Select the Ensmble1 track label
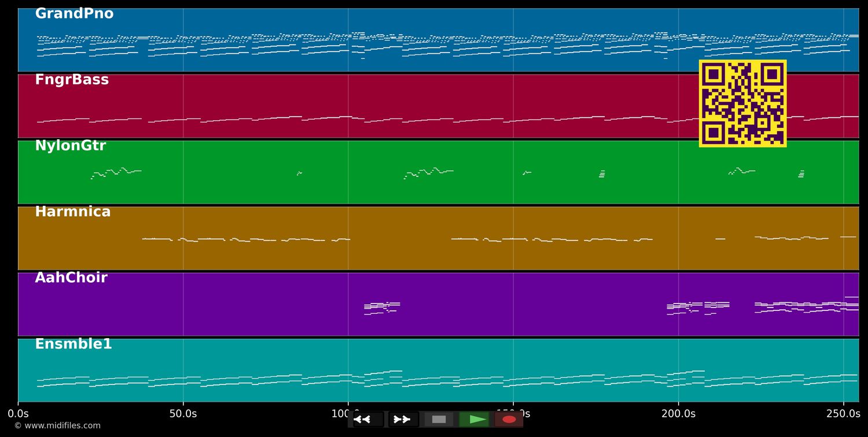Image resolution: width=868 pixels, height=437 pixels. coord(73,344)
